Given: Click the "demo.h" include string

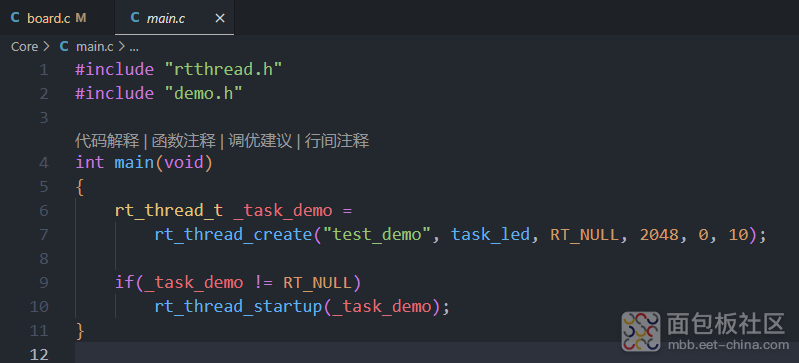Looking at the screenshot, I should click(x=203, y=93).
